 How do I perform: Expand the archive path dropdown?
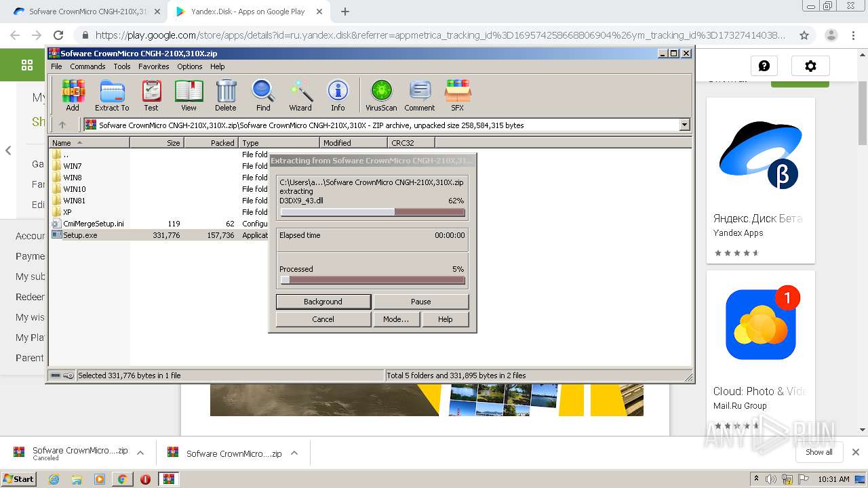coord(684,125)
